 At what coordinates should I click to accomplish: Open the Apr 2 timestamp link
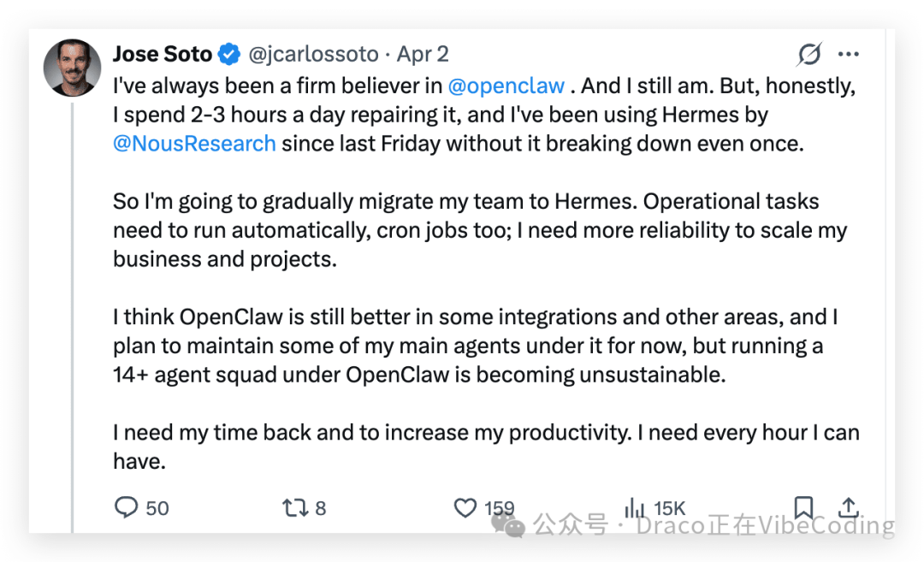pyautogui.click(x=423, y=54)
